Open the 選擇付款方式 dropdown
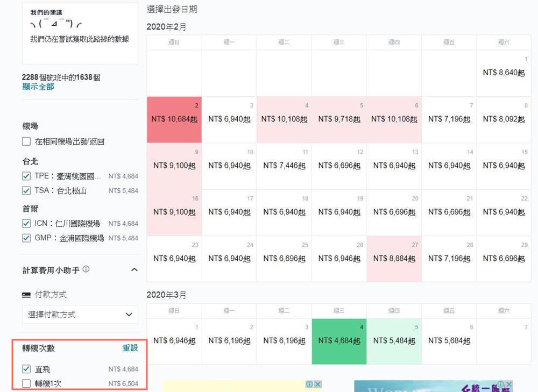The image size is (538, 392). pyautogui.click(x=80, y=315)
